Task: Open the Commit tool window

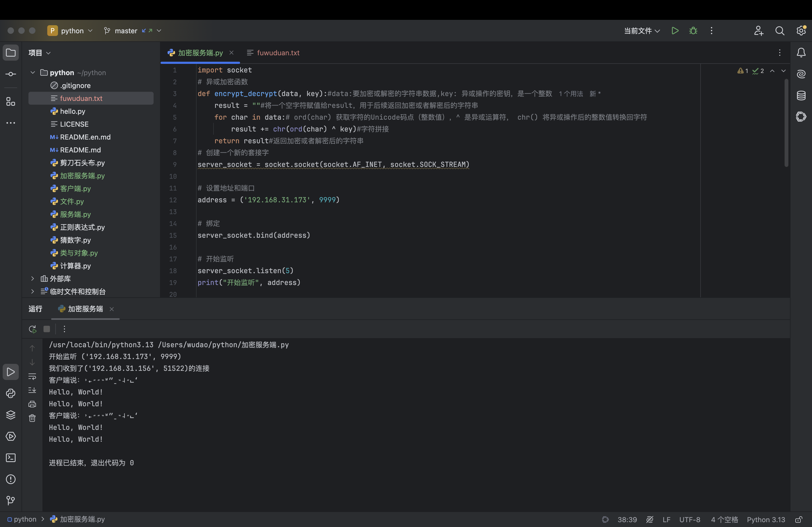Action: pos(10,74)
